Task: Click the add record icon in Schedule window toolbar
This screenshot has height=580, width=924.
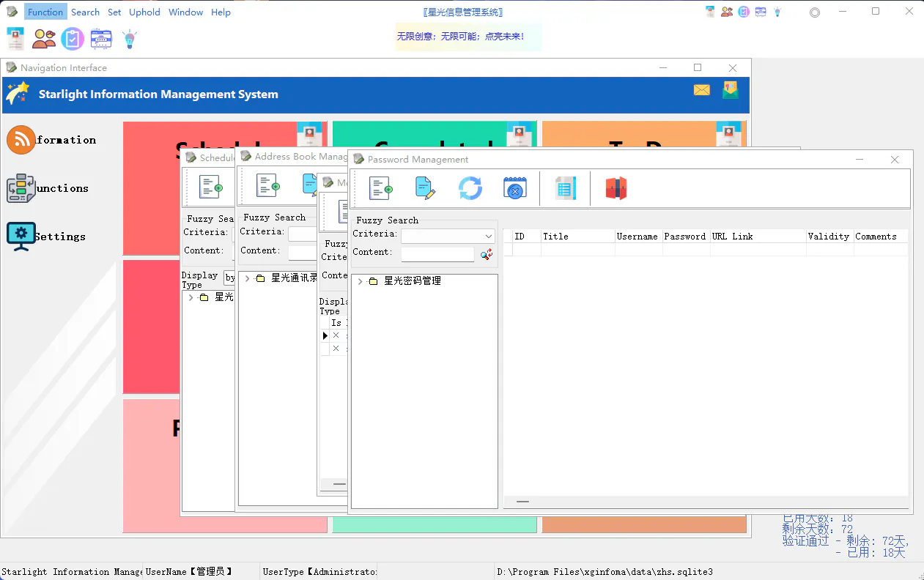Action: tap(211, 187)
